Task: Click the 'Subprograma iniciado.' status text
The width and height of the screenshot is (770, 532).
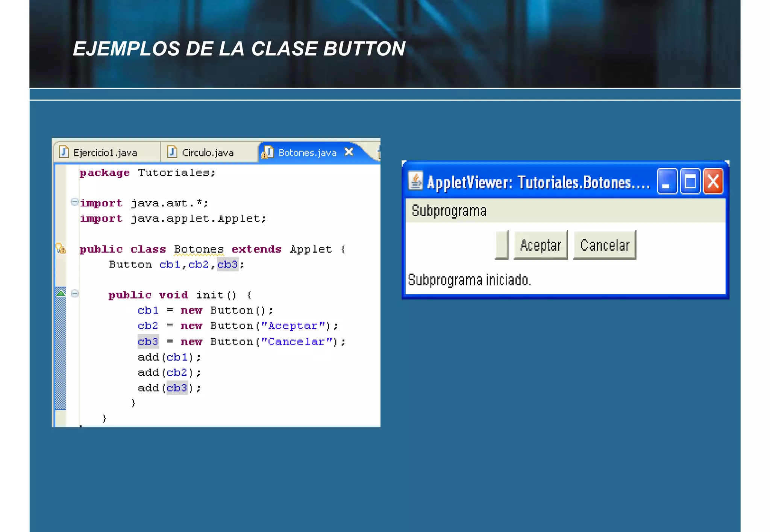Action: click(469, 280)
